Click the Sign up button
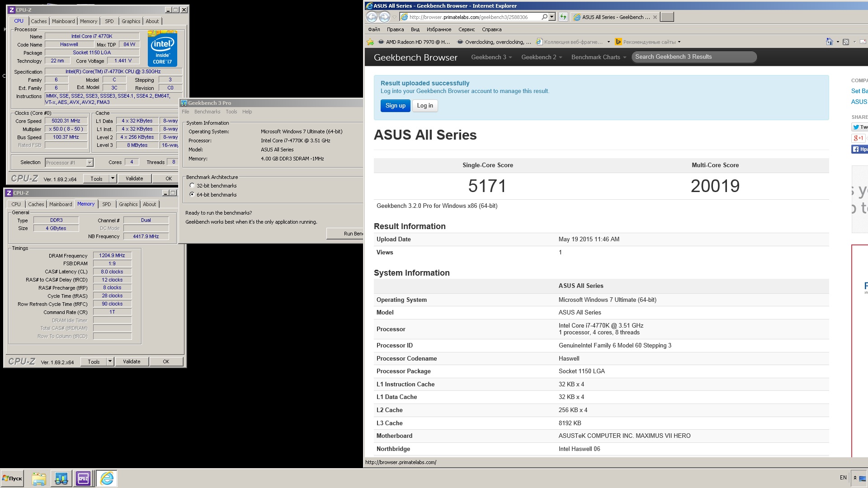868x488 pixels. point(396,106)
